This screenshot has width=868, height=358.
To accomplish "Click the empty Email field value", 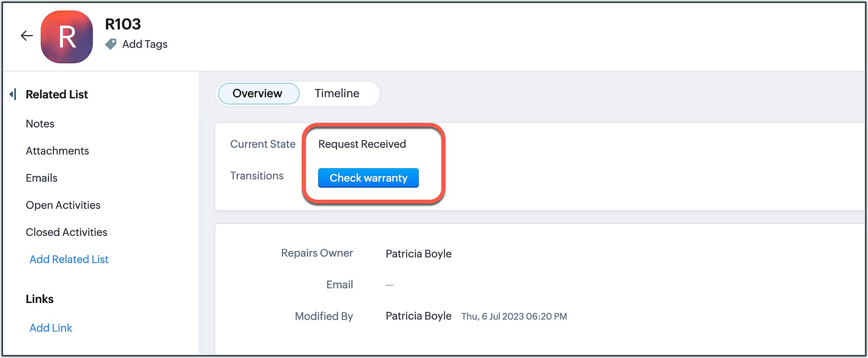I will point(389,285).
